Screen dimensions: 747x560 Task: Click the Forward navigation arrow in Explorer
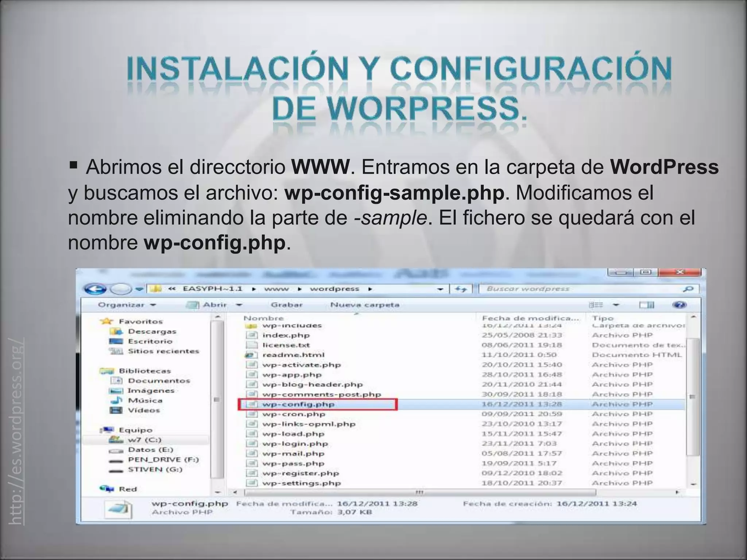coord(121,289)
